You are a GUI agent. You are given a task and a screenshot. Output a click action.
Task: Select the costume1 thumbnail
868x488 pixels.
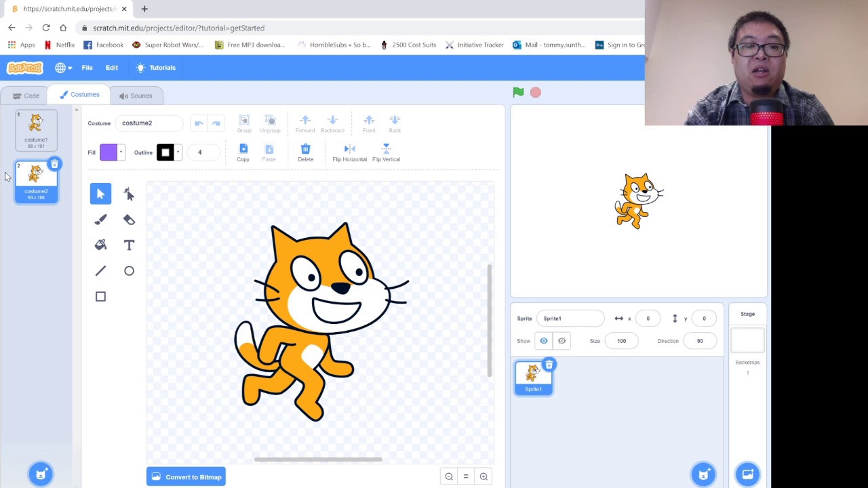pyautogui.click(x=36, y=130)
